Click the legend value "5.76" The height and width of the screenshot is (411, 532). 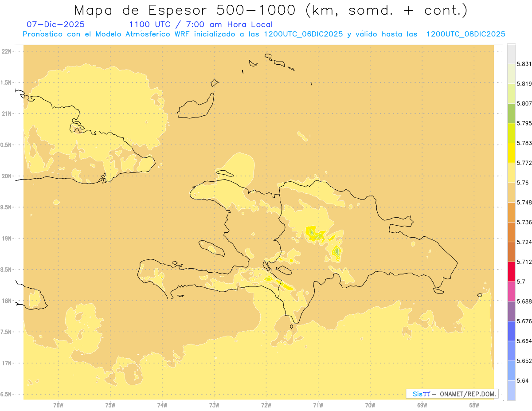[523, 183]
